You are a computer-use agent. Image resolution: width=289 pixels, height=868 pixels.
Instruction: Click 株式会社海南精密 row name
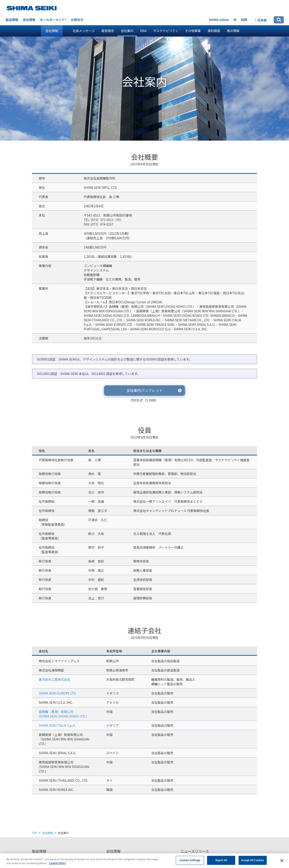pyautogui.click(x=51, y=671)
